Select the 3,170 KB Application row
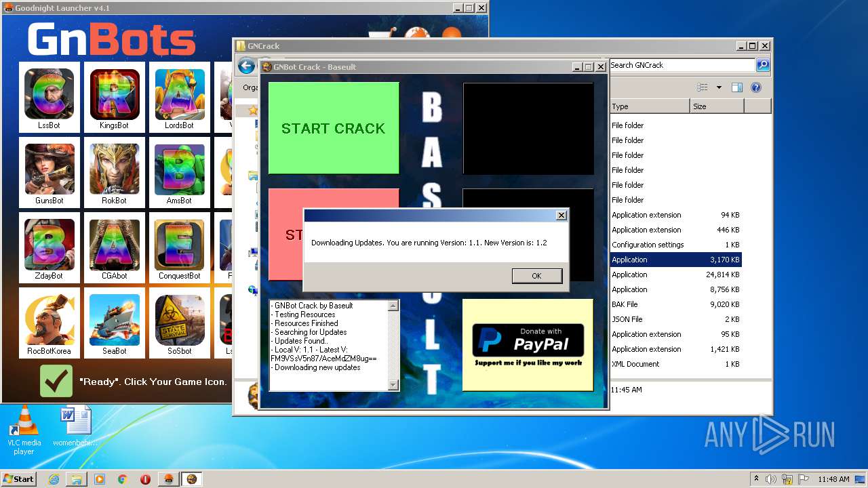 675,260
